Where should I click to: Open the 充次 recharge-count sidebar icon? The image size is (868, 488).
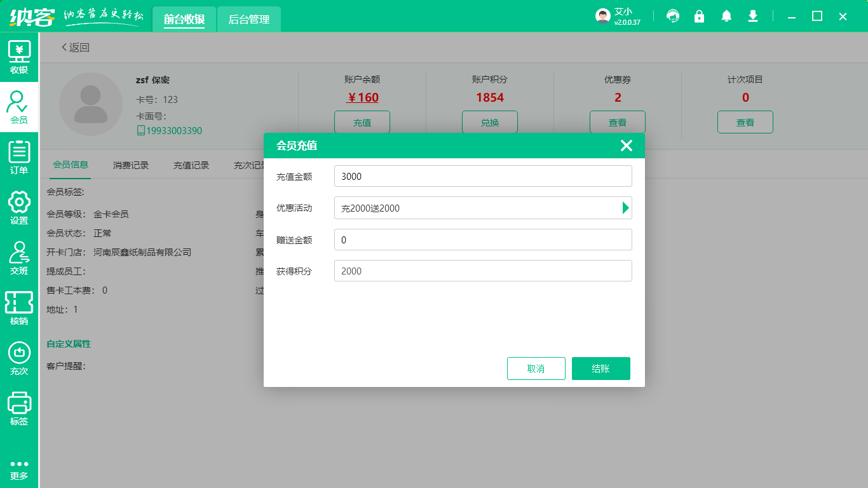[19, 358]
